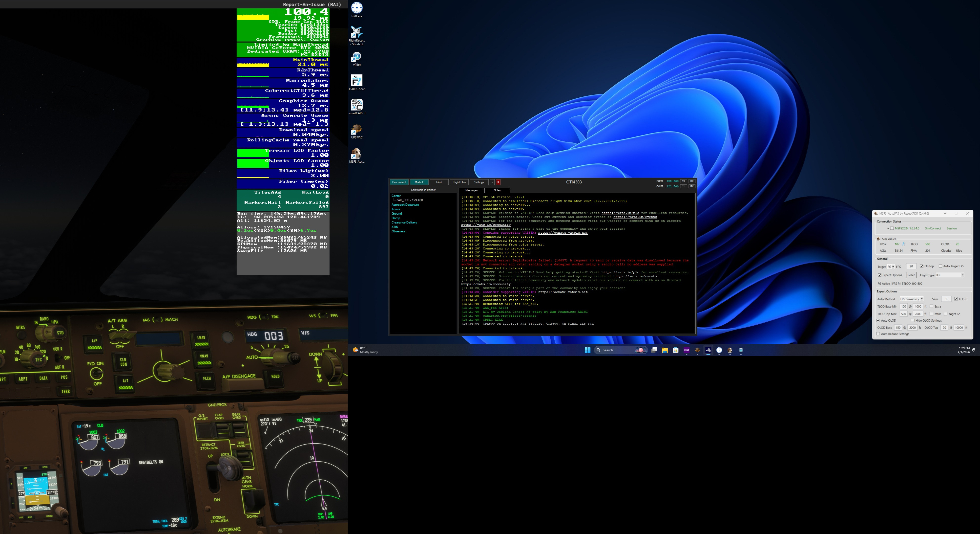Open the fs2ff.exe desktop shortcut

(x=356, y=9)
